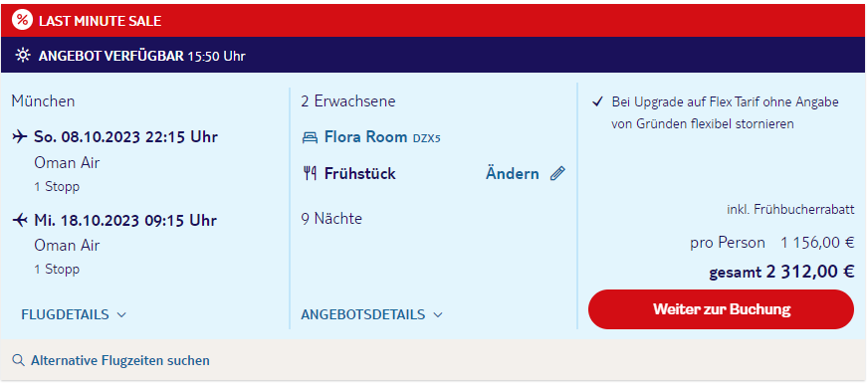Open Alternative Flugzeiten suchen link
The height and width of the screenshot is (383, 868).
click(120, 361)
